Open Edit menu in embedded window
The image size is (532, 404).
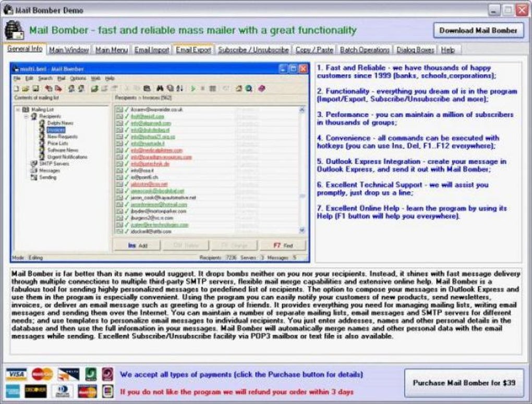pos(29,78)
